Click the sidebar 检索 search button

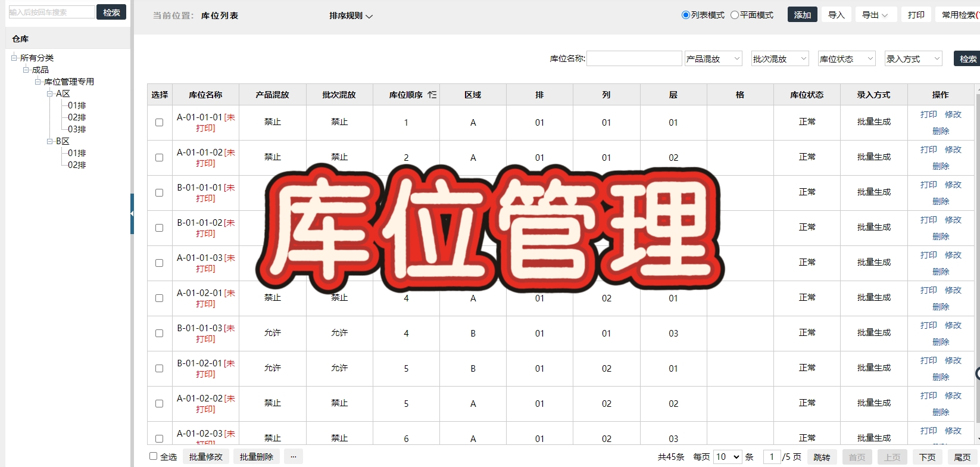tap(111, 12)
